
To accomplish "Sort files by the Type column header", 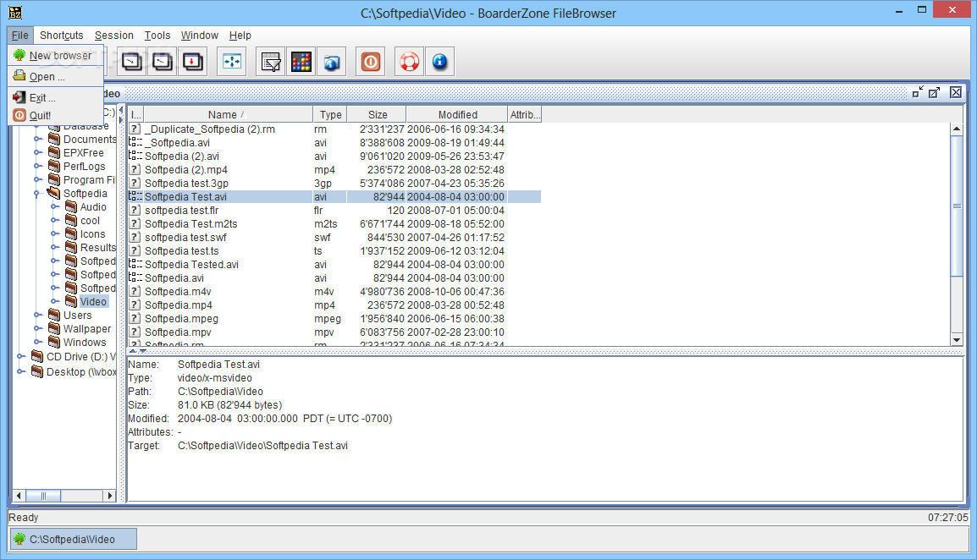I will pyautogui.click(x=330, y=114).
